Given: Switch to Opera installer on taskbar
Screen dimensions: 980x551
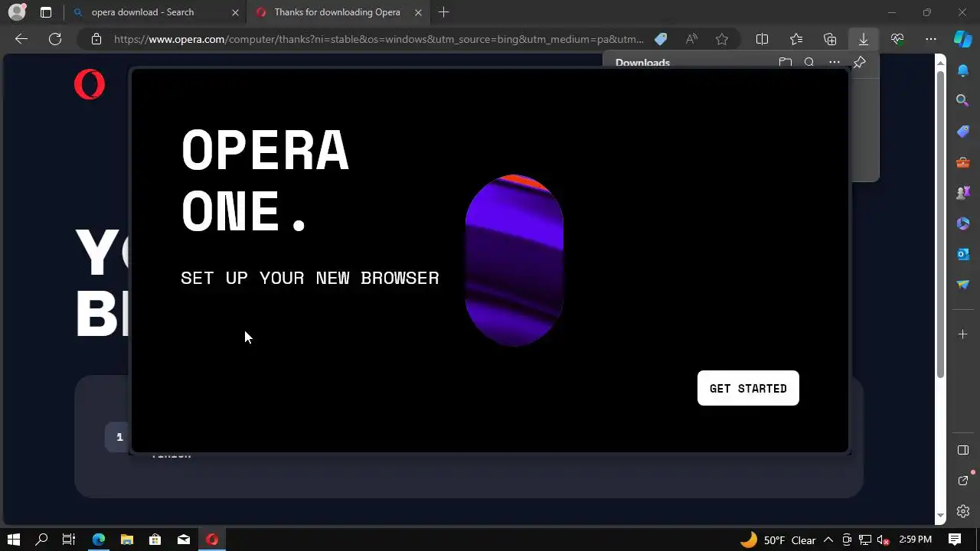Looking at the screenshot, I should tap(212, 540).
